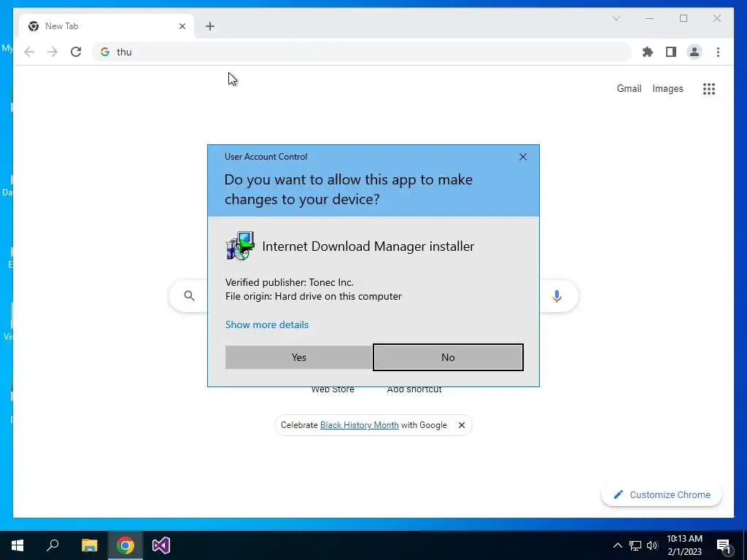Open the taskbar clock 10:13 AM

(684, 545)
